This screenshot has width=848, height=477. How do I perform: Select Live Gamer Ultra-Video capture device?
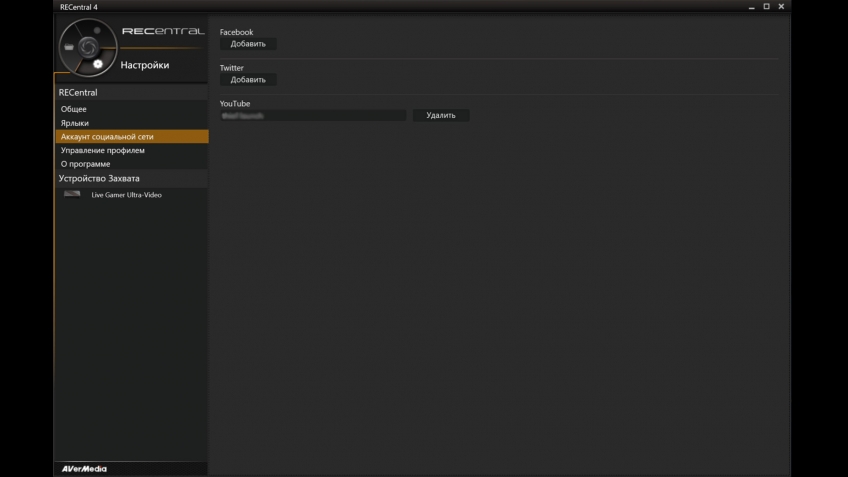(127, 195)
